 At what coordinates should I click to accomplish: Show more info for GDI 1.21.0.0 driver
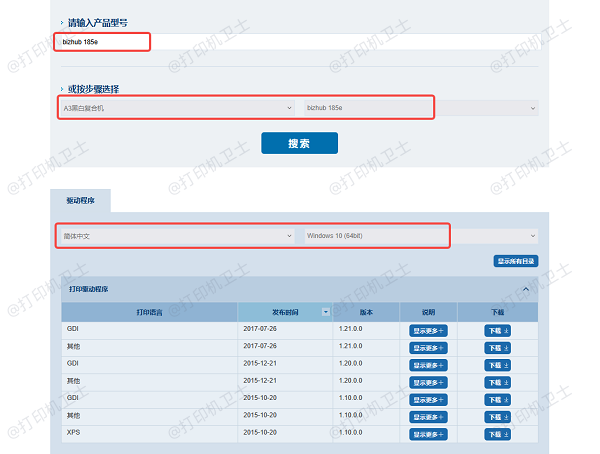coord(428,330)
